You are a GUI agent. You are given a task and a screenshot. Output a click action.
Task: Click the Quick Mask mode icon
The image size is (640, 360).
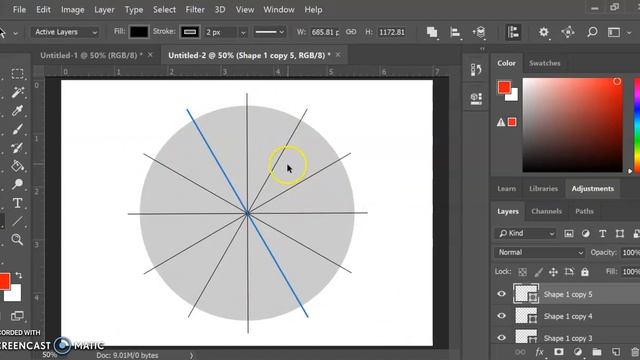(x=17, y=316)
